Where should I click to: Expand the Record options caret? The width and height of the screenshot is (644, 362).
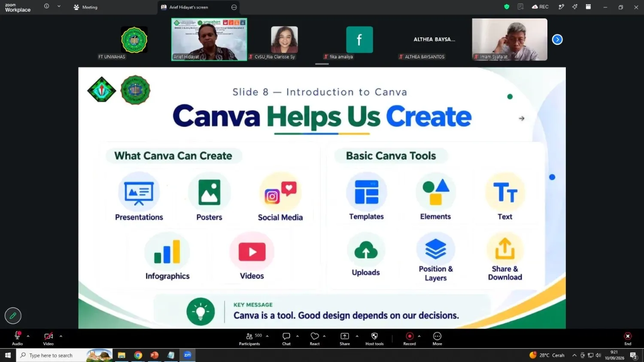[x=419, y=336]
